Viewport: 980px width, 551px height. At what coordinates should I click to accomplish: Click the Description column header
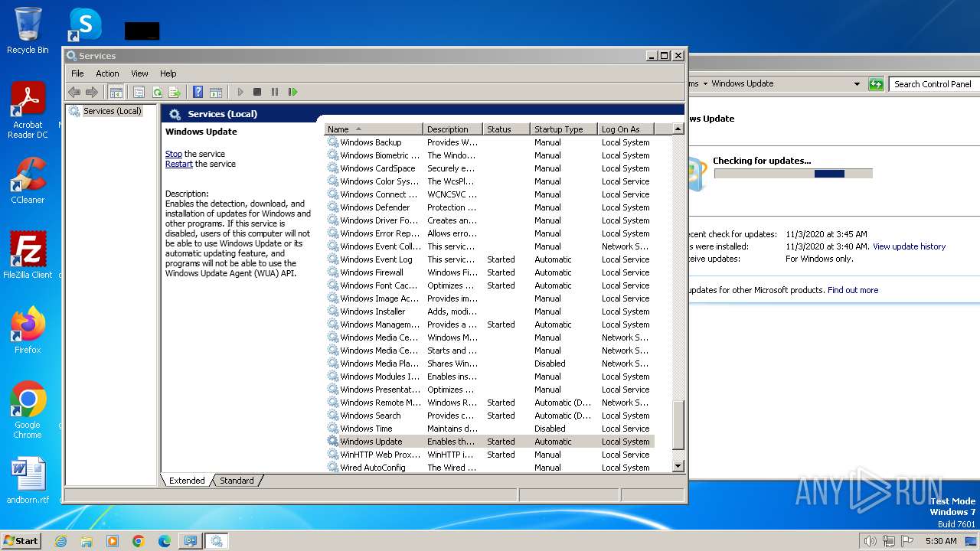[x=452, y=129]
